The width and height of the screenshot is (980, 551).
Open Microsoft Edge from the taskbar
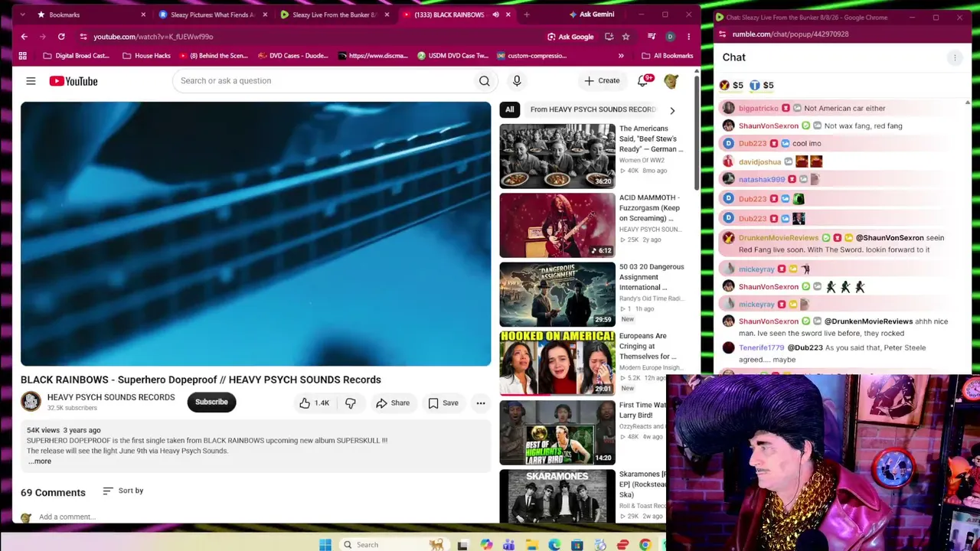point(554,544)
